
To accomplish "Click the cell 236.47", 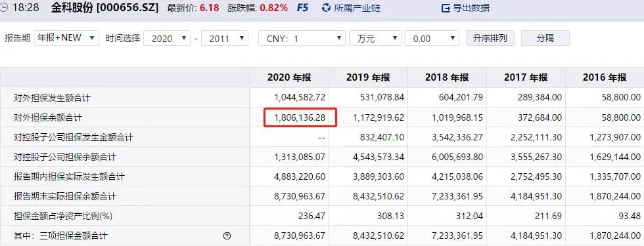I will pyautogui.click(x=311, y=216).
